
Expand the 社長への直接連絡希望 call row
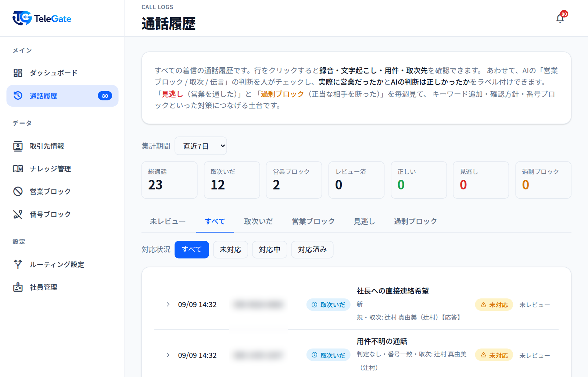point(168,304)
